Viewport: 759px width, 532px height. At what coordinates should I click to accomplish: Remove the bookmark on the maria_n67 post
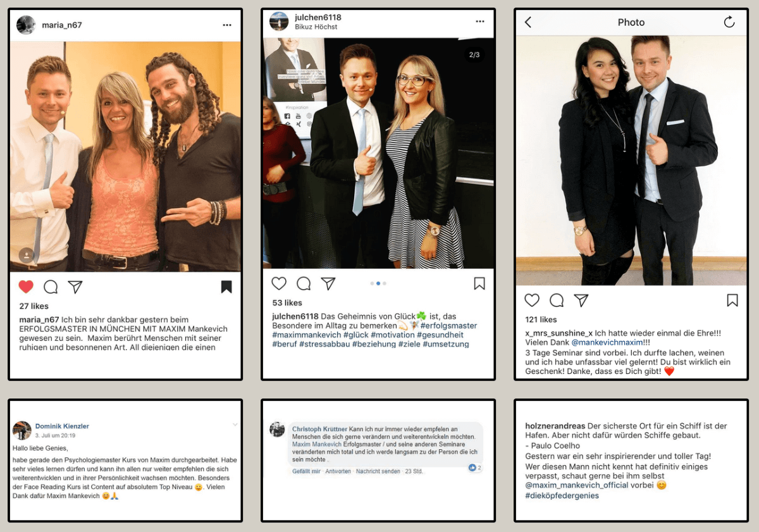(x=226, y=287)
